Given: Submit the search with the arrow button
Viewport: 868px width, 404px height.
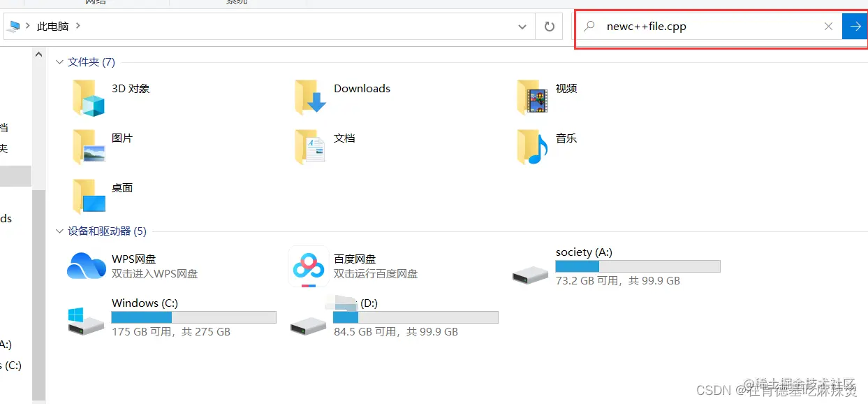Looking at the screenshot, I should coord(855,26).
